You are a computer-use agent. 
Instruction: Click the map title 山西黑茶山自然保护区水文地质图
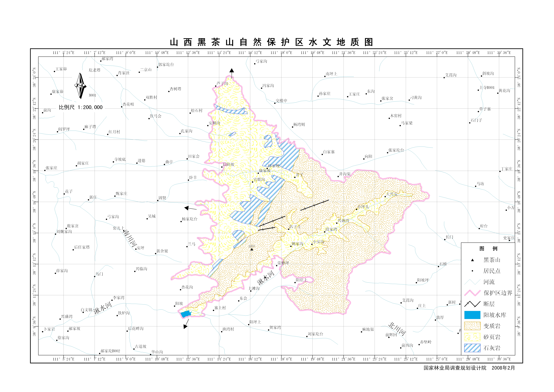click(272, 42)
